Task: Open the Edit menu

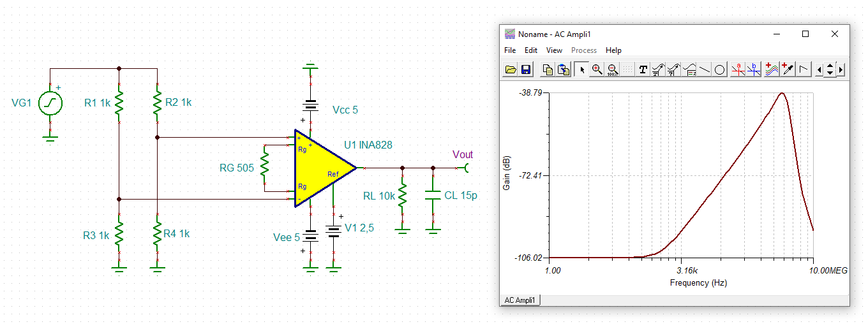Action: (x=531, y=50)
